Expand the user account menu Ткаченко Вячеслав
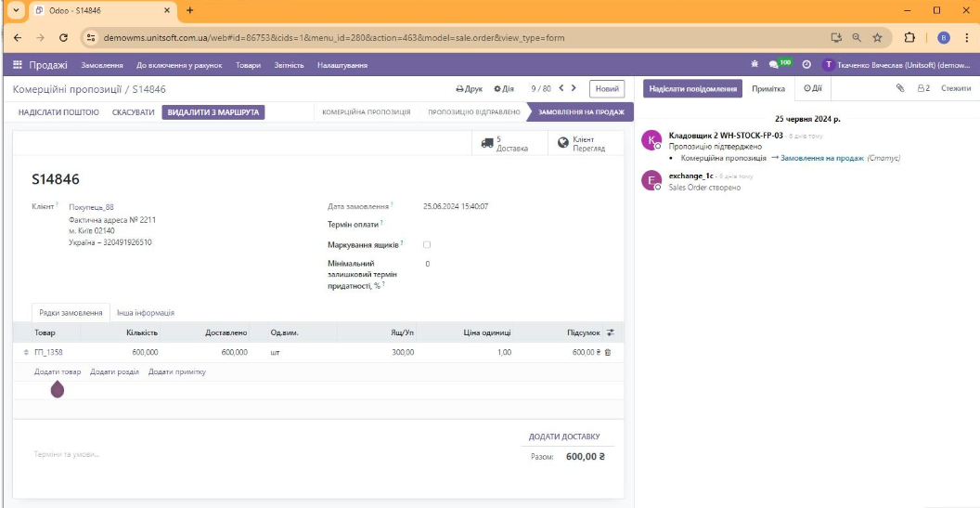The image size is (980, 508). coord(896,65)
